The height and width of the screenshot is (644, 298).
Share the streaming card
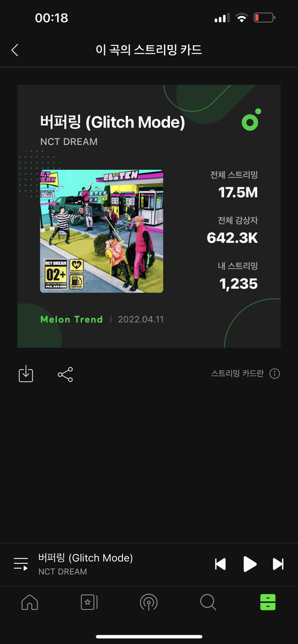point(65,374)
